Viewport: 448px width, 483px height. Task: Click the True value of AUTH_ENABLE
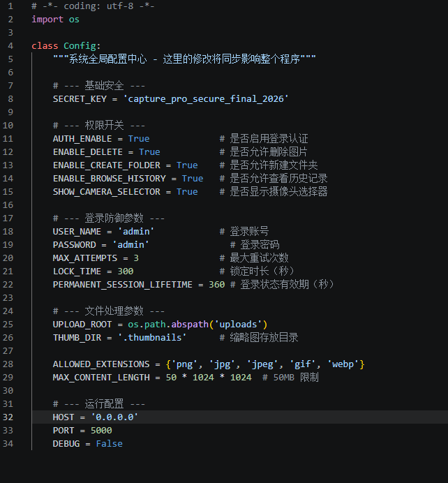pyautogui.click(x=138, y=139)
